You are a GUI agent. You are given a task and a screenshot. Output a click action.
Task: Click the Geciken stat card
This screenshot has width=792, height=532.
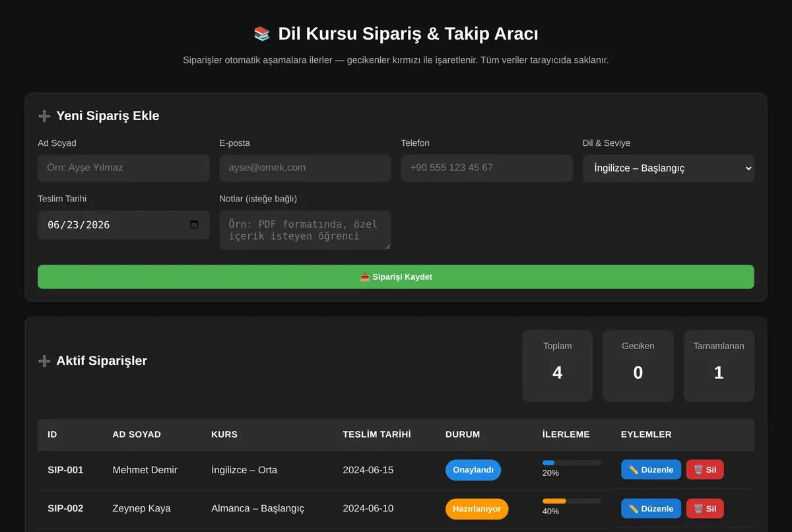coord(638,366)
